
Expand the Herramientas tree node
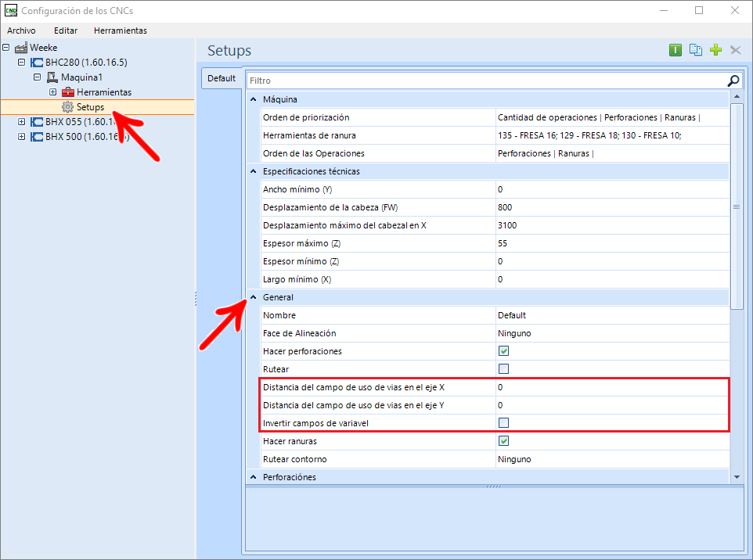point(52,92)
